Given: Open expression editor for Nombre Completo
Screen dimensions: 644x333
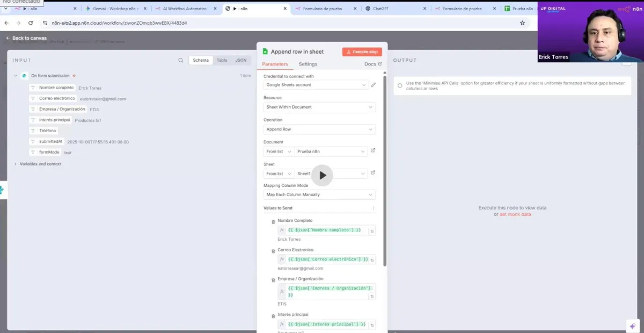Looking at the screenshot, I should tap(372, 231).
